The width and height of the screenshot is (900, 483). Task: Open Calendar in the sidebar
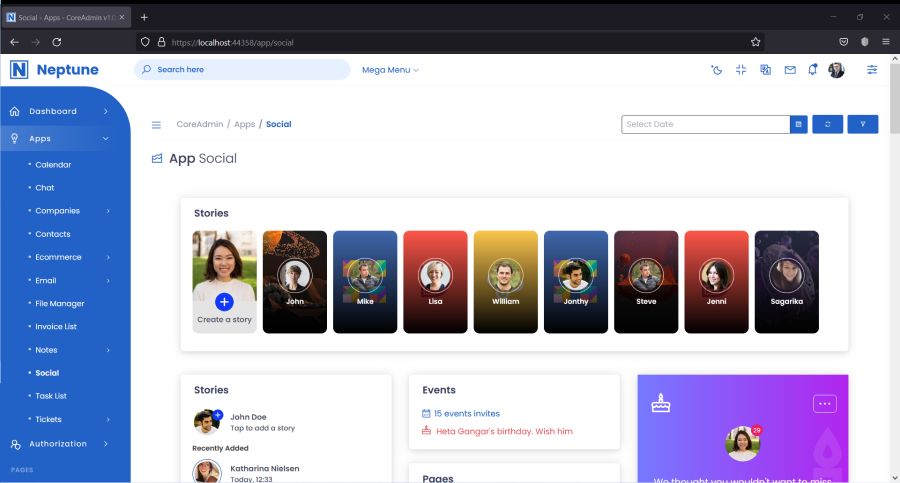tap(53, 165)
